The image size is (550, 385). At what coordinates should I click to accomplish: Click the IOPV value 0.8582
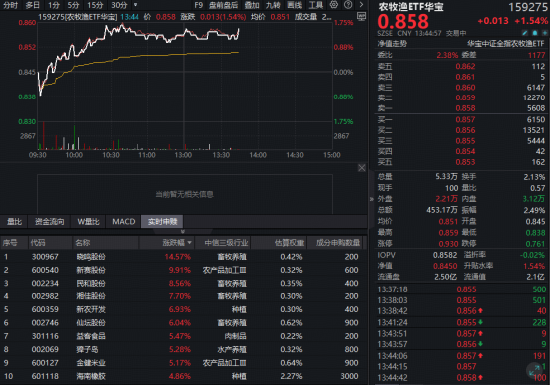coord(445,255)
